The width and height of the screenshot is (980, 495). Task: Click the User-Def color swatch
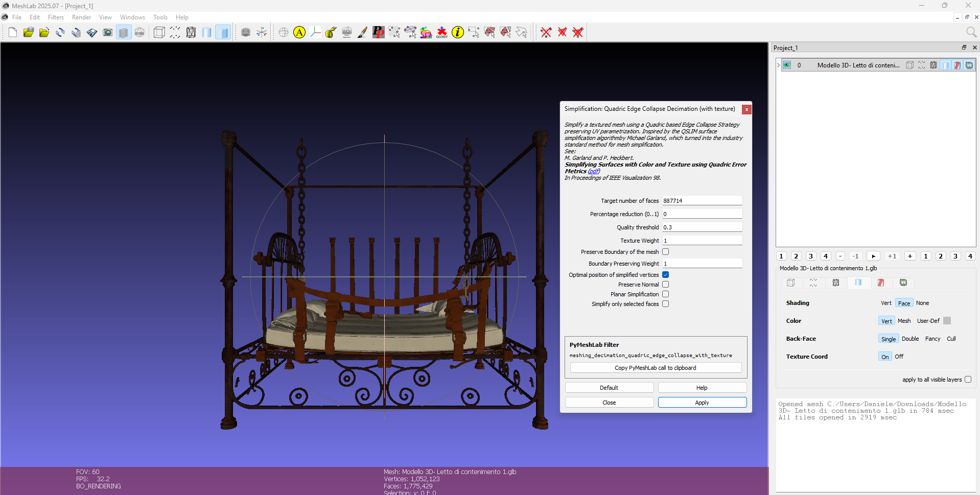(x=947, y=321)
